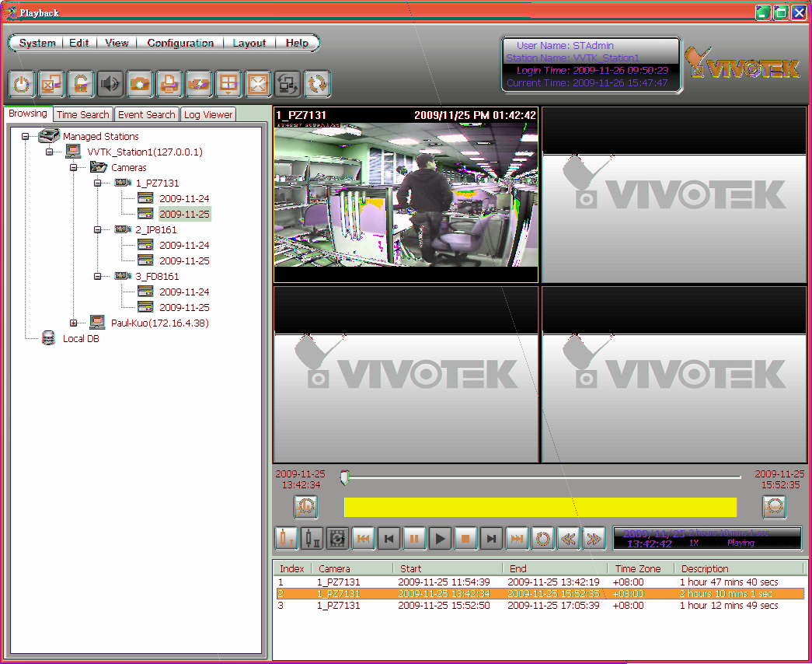
Task: Click the camera snapshot toolbar icon
Action: click(x=139, y=84)
